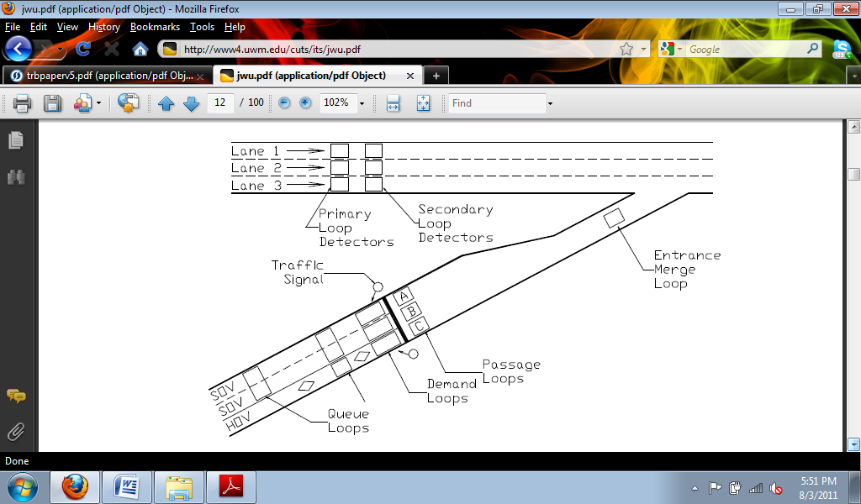The width and height of the screenshot is (861, 504).
Task: Open the Comments panel
Action: [15, 396]
